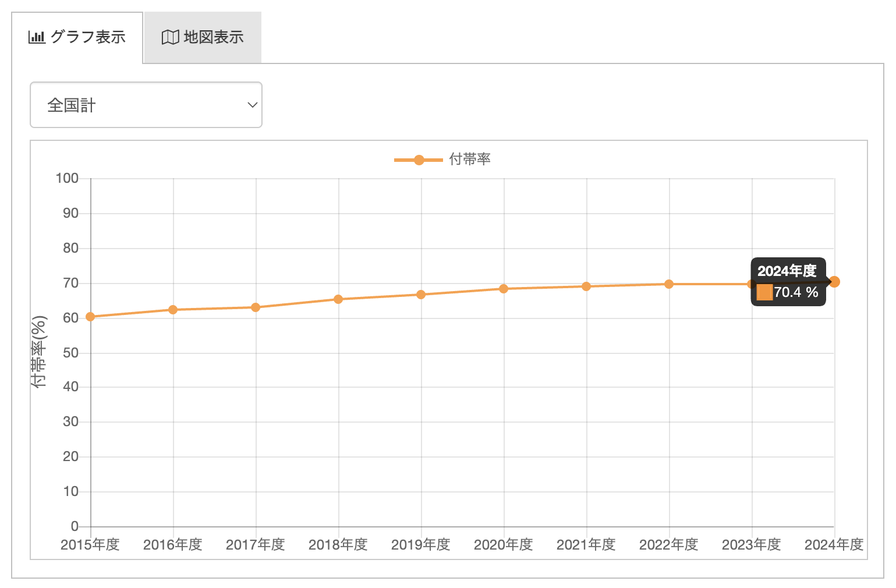The height and width of the screenshot is (588, 896).
Task: Click the bar chart icon on グラフ表示 tab
Action: coord(37,37)
